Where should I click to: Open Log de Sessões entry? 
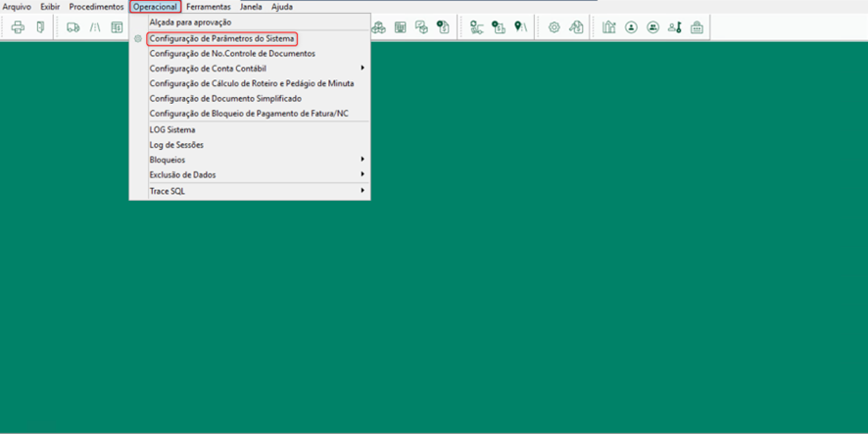(x=250, y=144)
